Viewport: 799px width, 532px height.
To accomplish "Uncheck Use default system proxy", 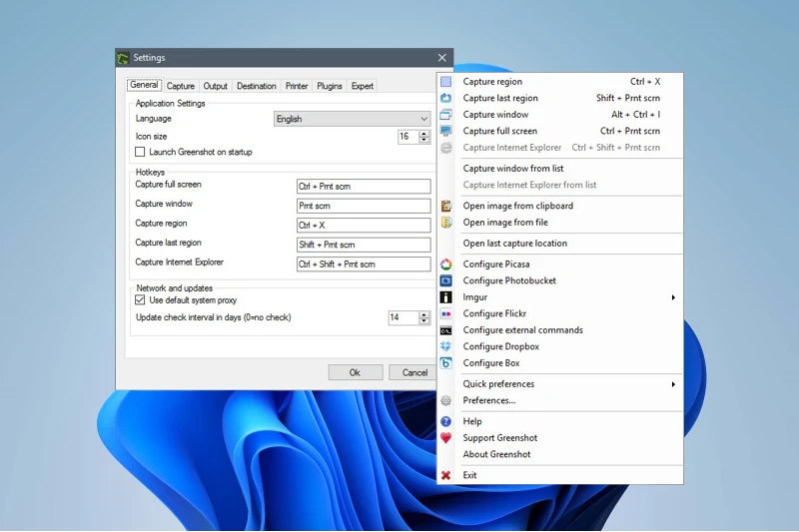I will click(x=140, y=299).
